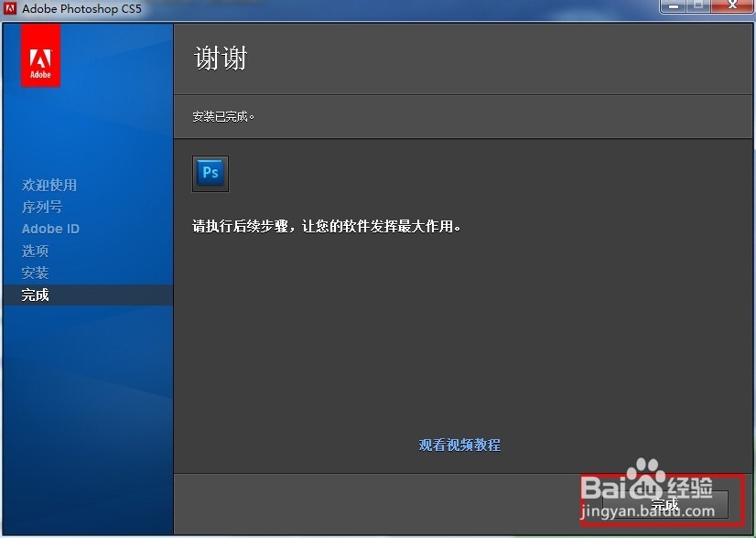Image resolution: width=756 pixels, height=538 pixels.
Task: Select the 序列号 step in the sidebar
Action: tap(42, 207)
